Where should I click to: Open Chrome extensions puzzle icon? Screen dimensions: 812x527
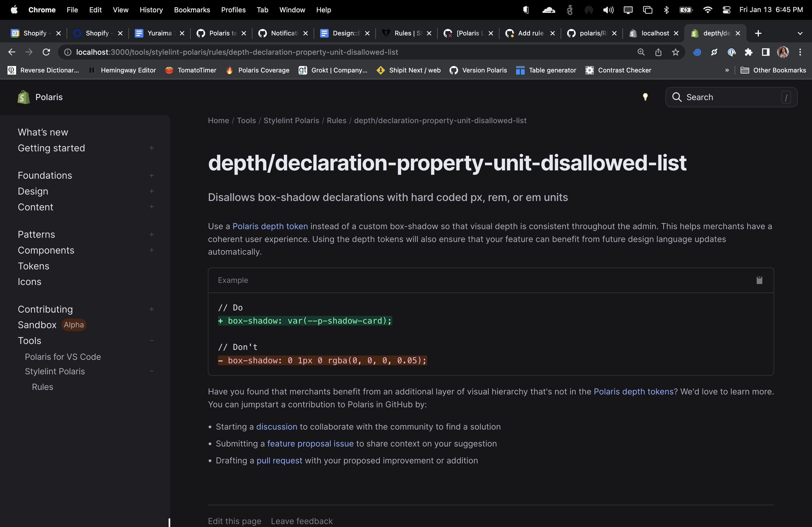(x=749, y=52)
